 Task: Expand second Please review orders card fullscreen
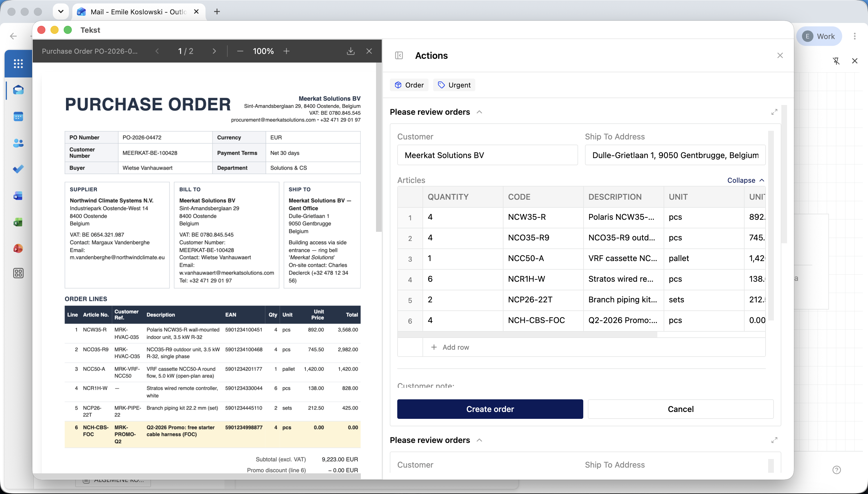click(774, 440)
